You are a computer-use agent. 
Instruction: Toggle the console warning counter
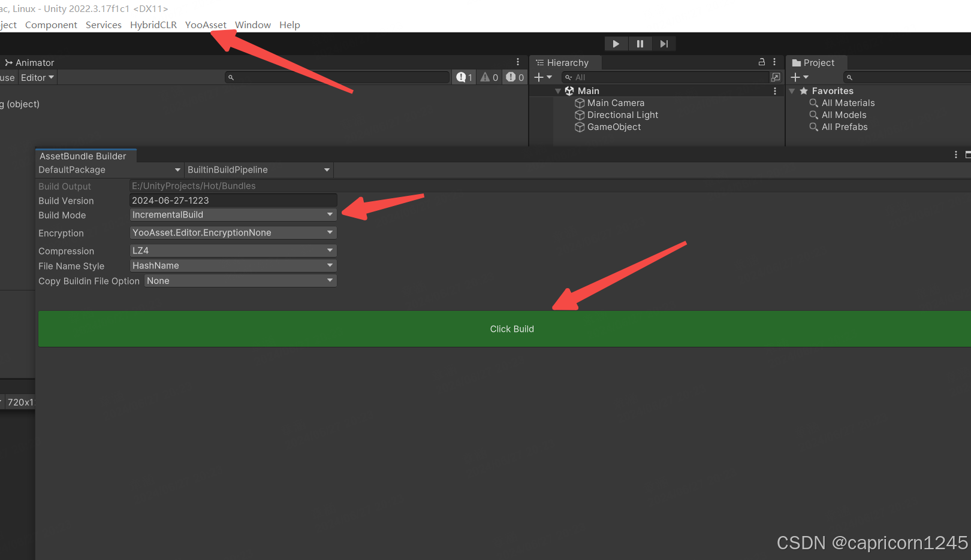tap(489, 77)
